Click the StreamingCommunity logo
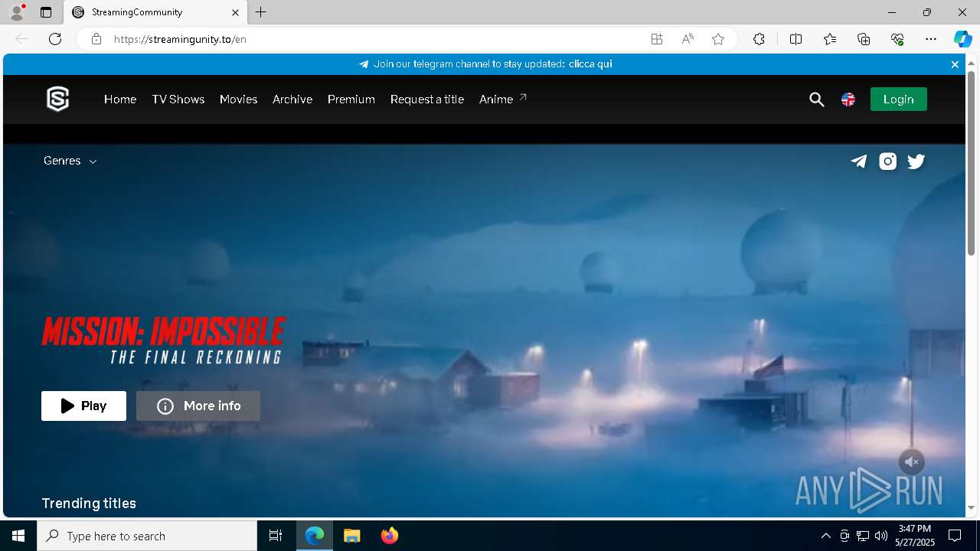This screenshot has height=551, width=980. coord(58,99)
